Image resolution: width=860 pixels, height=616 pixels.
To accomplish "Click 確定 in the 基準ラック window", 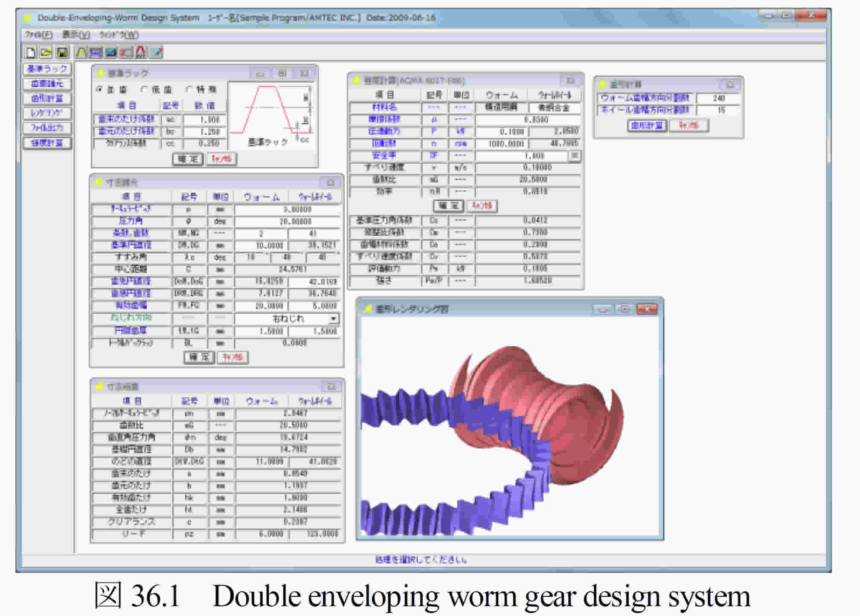I will tap(188, 159).
